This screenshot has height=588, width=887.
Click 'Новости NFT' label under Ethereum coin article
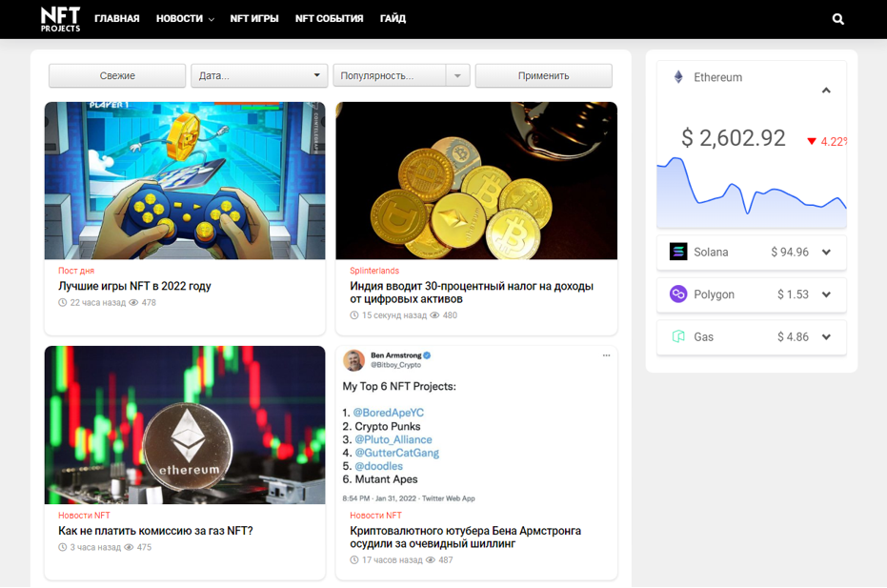point(84,515)
